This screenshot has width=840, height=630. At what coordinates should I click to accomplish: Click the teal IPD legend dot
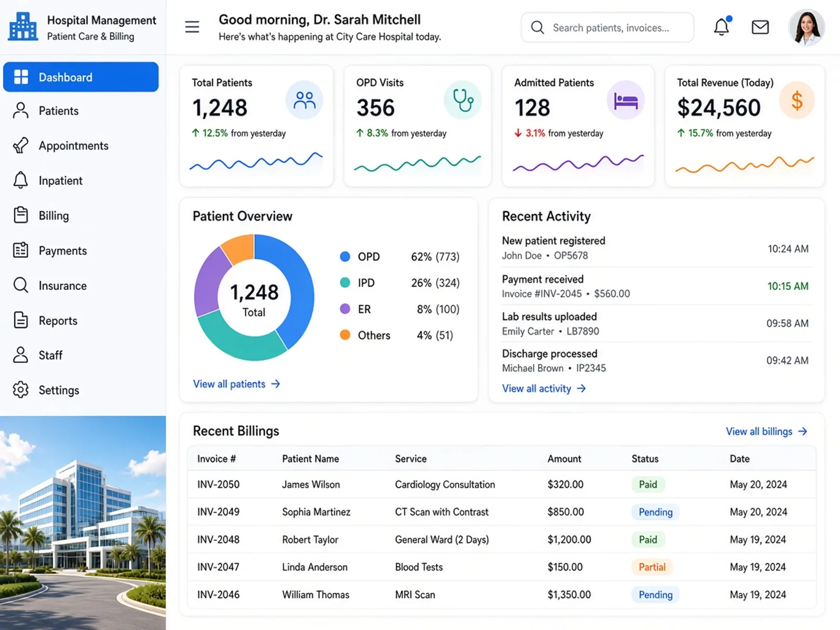(x=345, y=282)
